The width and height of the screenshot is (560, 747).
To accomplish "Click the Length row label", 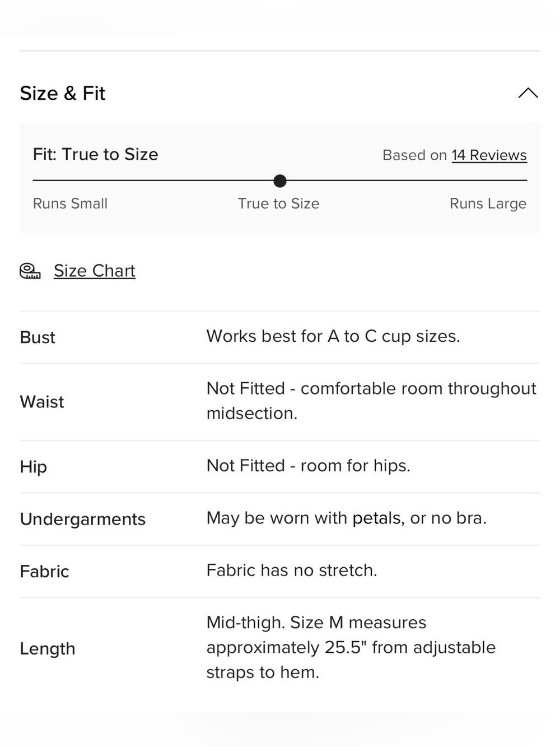I will (x=48, y=649).
